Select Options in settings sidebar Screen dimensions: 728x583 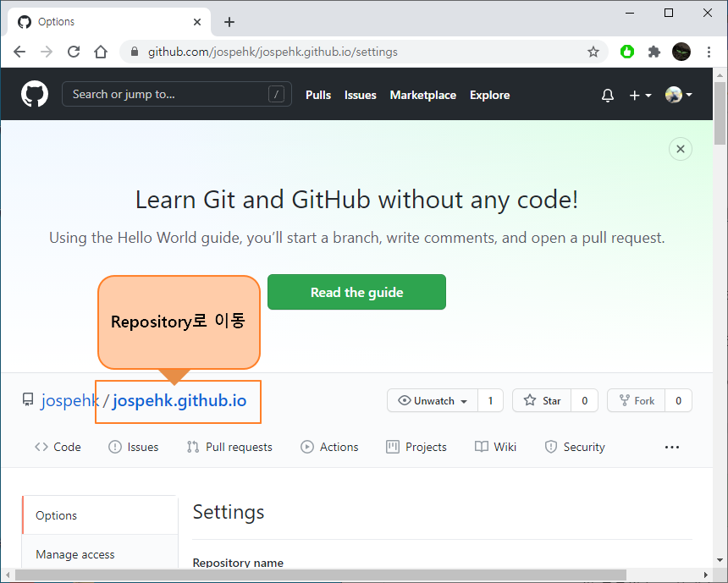[100, 515]
